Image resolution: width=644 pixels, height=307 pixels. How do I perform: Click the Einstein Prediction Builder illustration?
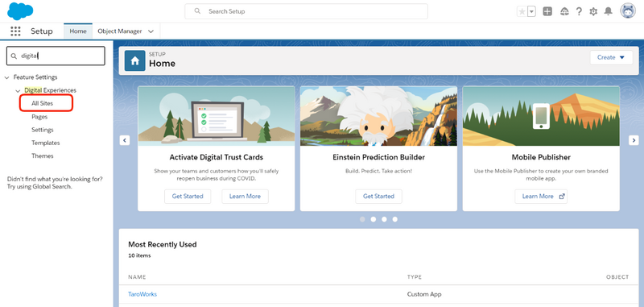[x=378, y=116]
